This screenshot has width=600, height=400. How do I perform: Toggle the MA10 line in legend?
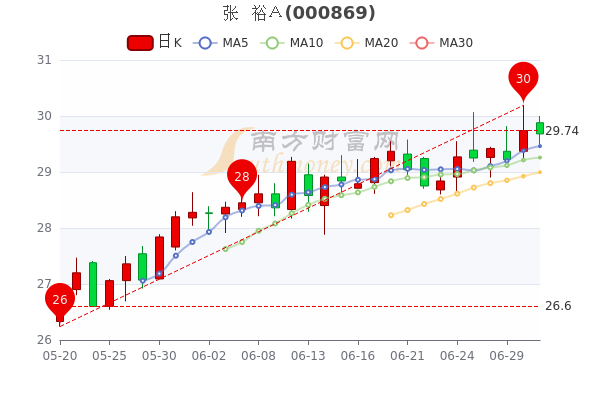click(x=292, y=43)
